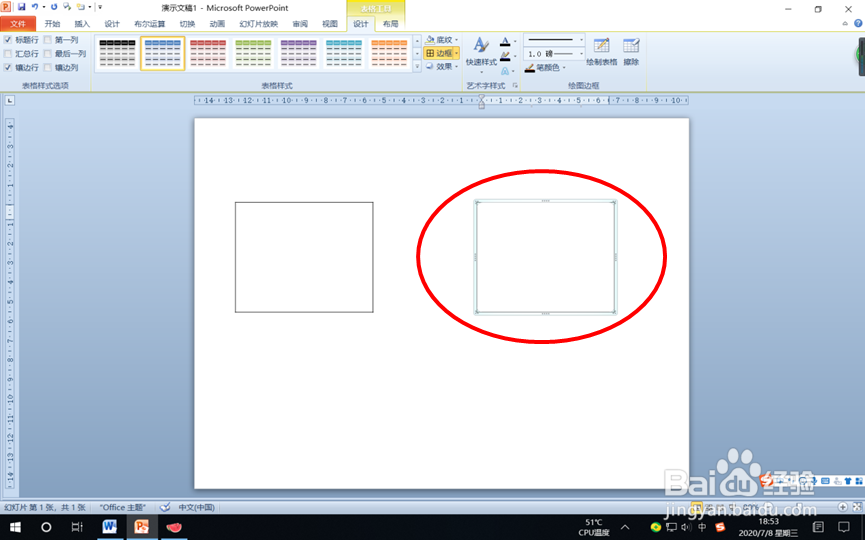Open the undo history dropdown arrow
This screenshot has height=540, width=865.
coord(44,7)
